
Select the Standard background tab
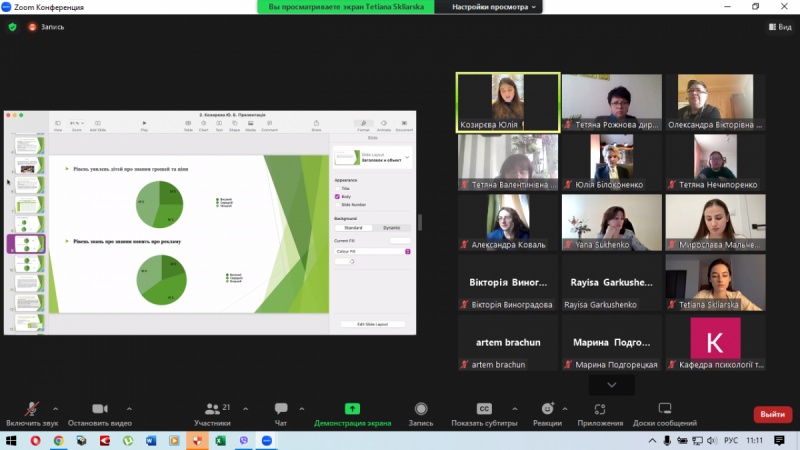[x=354, y=227]
